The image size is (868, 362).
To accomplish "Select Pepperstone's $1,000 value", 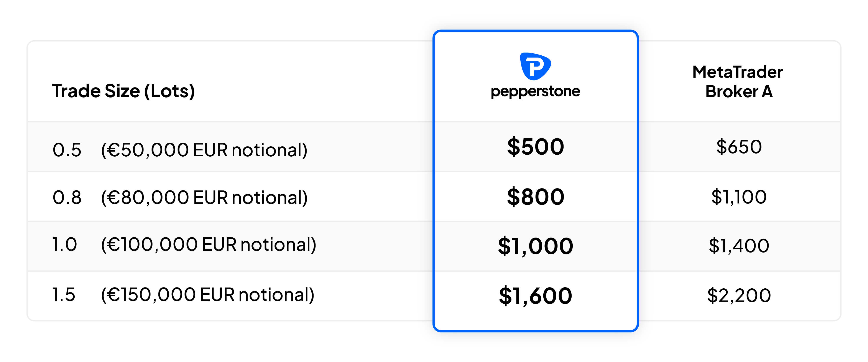I will [535, 246].
